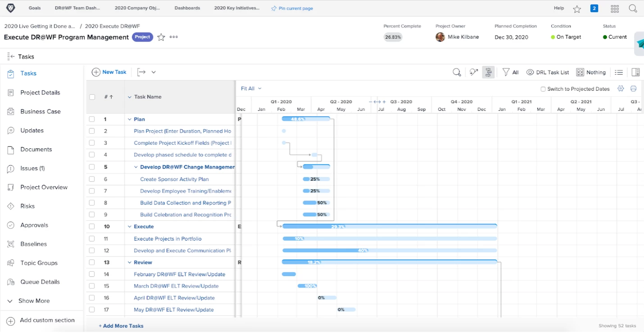
Task: Open DR@WF Team Dash... pinned tab
Action: [77, 8]
